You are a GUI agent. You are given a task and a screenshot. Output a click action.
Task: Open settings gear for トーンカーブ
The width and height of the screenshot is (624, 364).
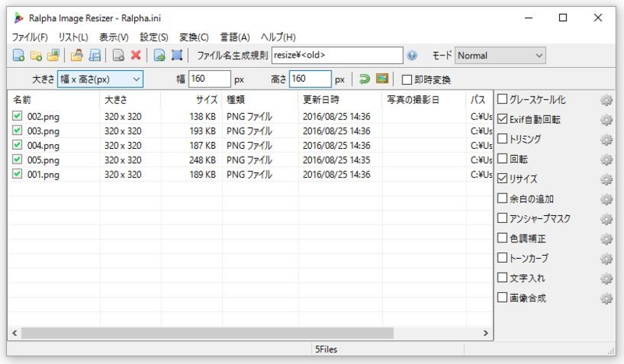point(607,259)
